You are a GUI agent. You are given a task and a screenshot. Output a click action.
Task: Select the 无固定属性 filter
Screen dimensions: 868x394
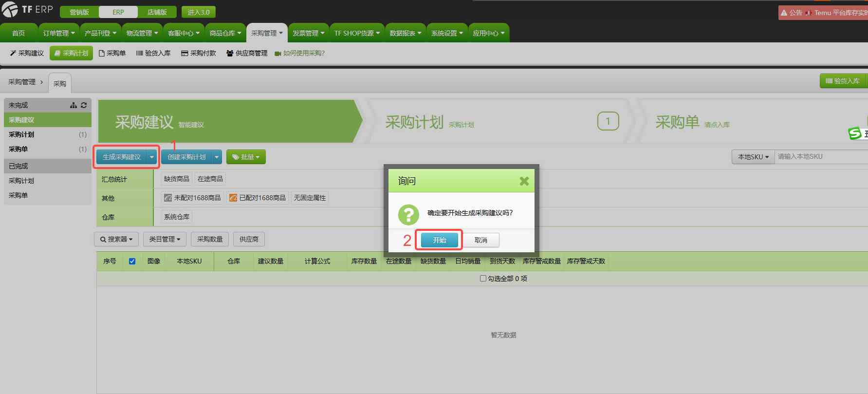(x=310, y=198)
